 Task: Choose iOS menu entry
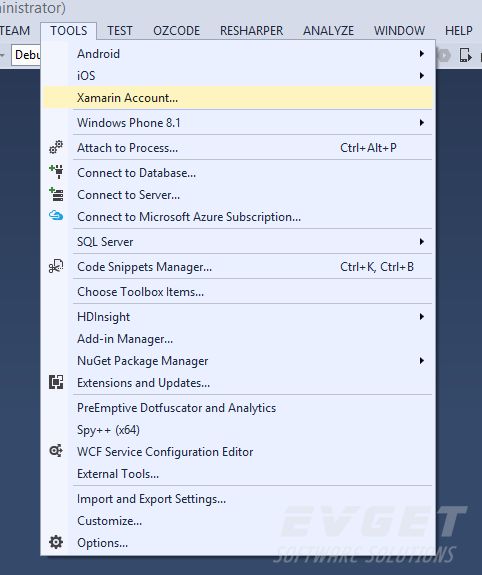pyautogui.click(x=238, y=76)
